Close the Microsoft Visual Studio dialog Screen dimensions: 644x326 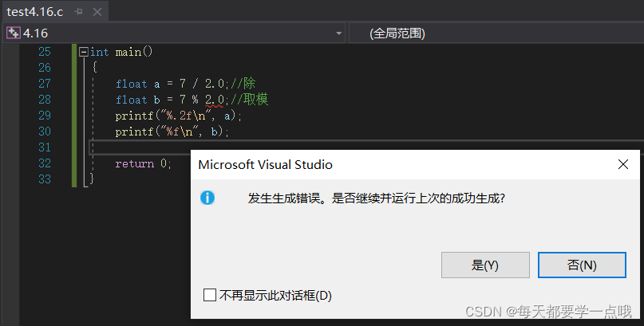[x=623, y=164]
